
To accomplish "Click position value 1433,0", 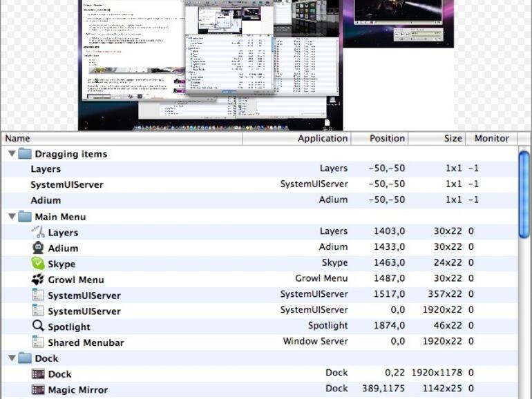I will 389,247.
